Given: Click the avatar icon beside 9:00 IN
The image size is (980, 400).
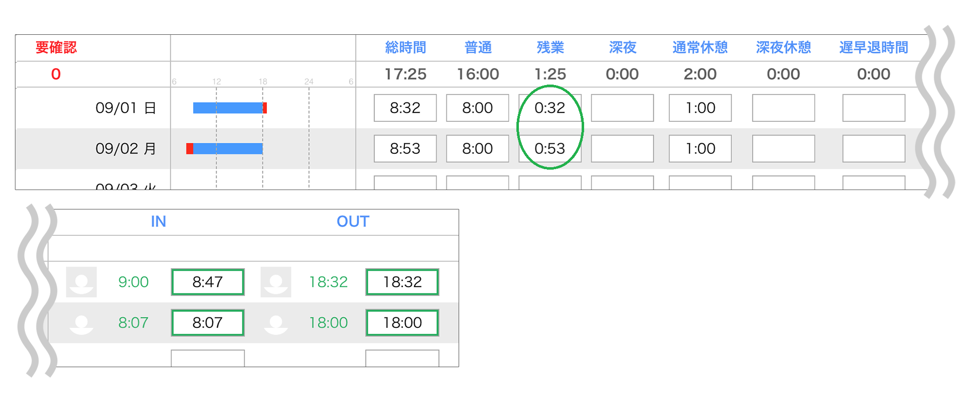Looking at the screenshot, I should 81,282.
